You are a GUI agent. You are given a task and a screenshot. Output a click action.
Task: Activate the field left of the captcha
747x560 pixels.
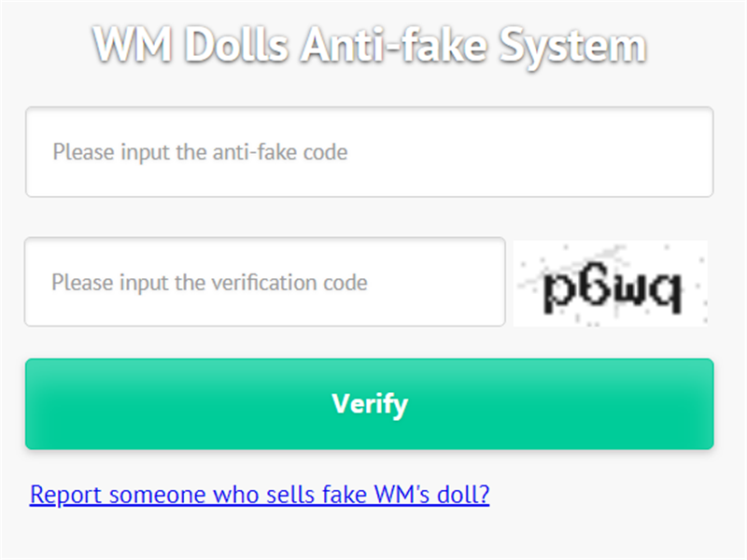pyautogui.click(x=264, y=282)
